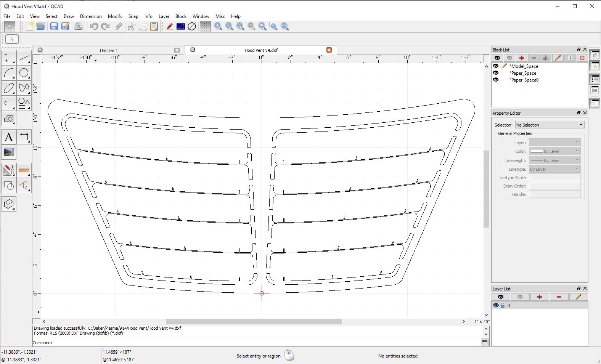Viewport: 601px width, 364px height.
Task: Switch to the Untitled 1 tab
Action: pyautogui.click(x=109, y=50)
